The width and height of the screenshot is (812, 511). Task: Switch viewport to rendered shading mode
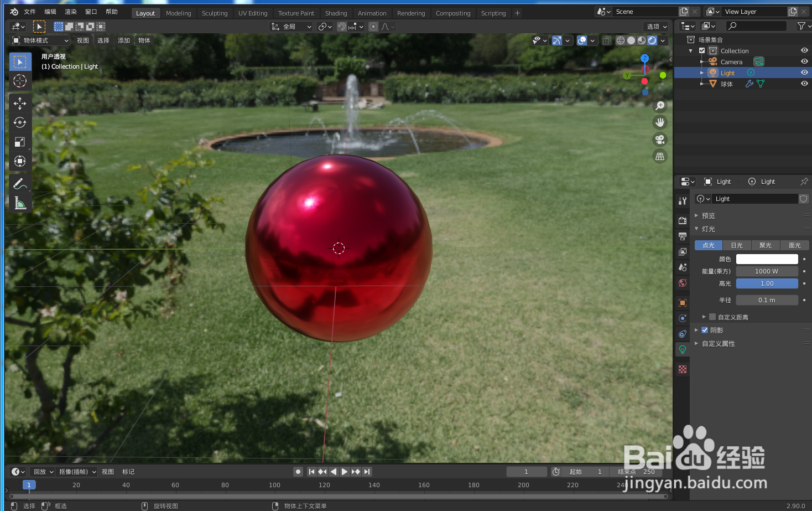click(x=653, y=40)
